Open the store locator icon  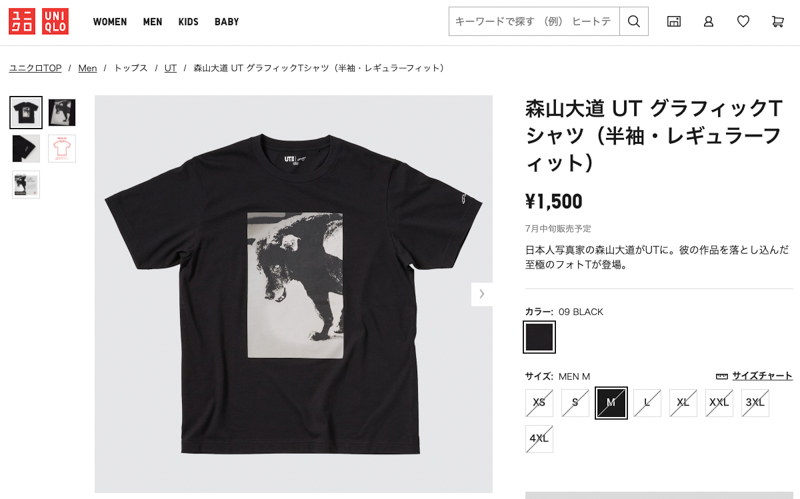674,21
